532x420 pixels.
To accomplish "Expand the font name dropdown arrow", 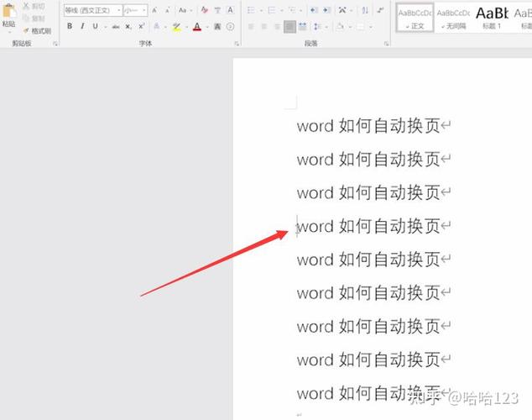I will point(119,10).
